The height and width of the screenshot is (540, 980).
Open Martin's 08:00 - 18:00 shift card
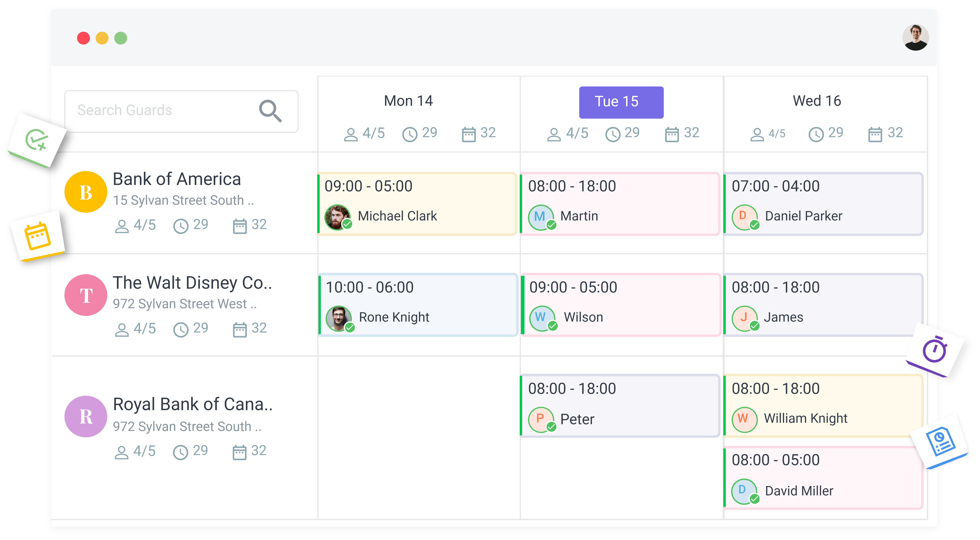tap(620, 204)
